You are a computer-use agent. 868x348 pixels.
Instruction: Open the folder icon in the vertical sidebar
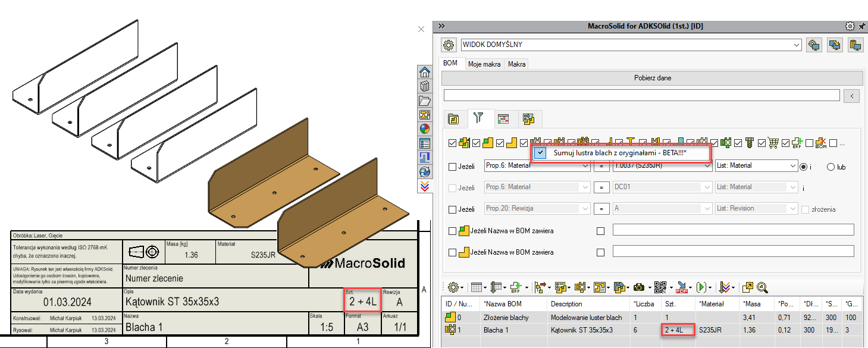click(425, 101)
